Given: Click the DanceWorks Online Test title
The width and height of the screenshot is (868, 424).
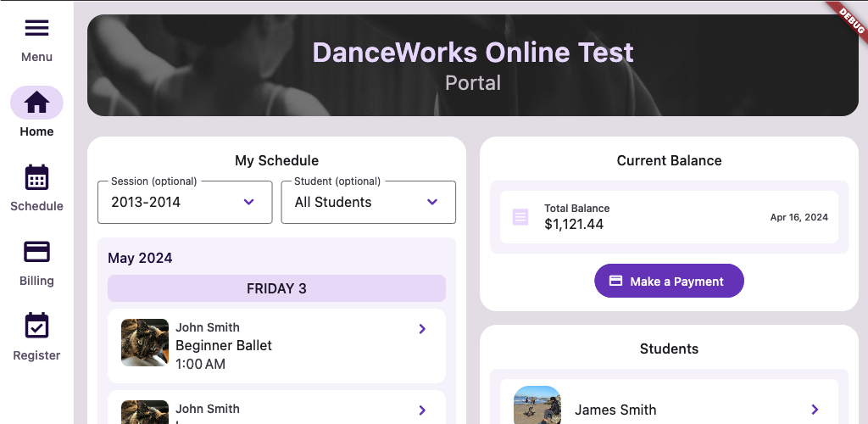Looking at the screenshot, I should (x=473, y=53).
